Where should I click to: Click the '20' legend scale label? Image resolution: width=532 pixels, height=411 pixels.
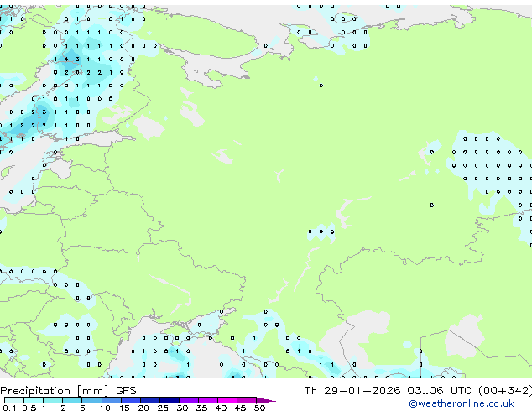point(143,408)
